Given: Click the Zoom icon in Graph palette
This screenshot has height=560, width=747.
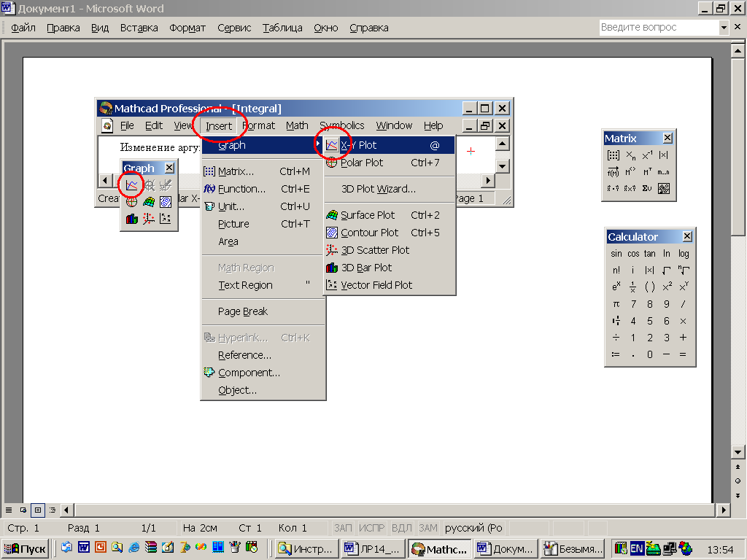Looking at the screenshot, I should coord(149,185).
